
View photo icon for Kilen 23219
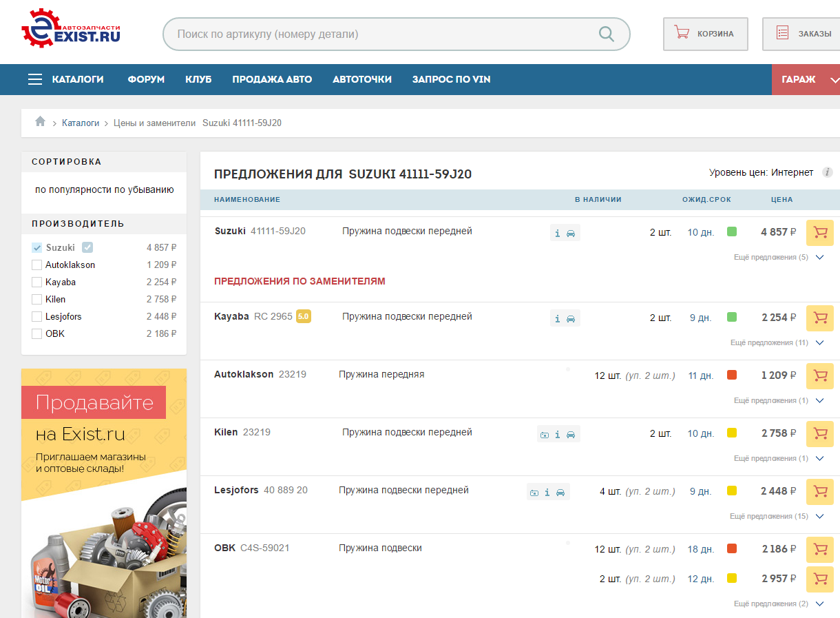pos(545,435)
